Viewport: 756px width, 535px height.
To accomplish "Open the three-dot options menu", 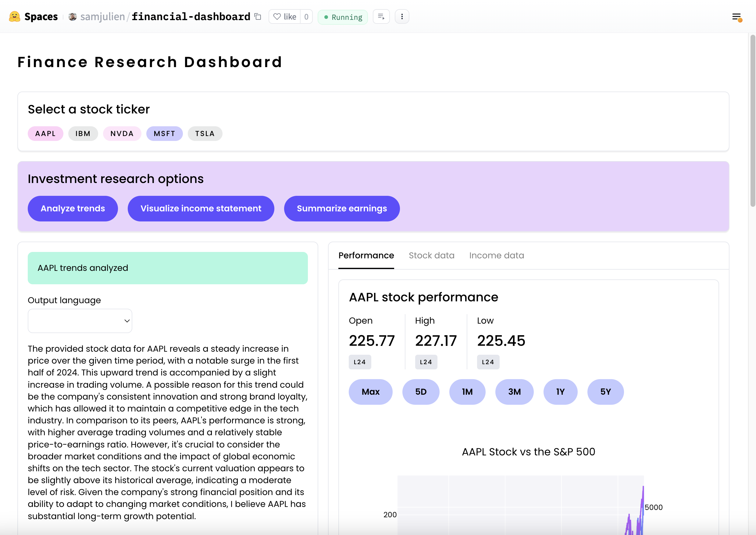I will [x=402, y=16].
